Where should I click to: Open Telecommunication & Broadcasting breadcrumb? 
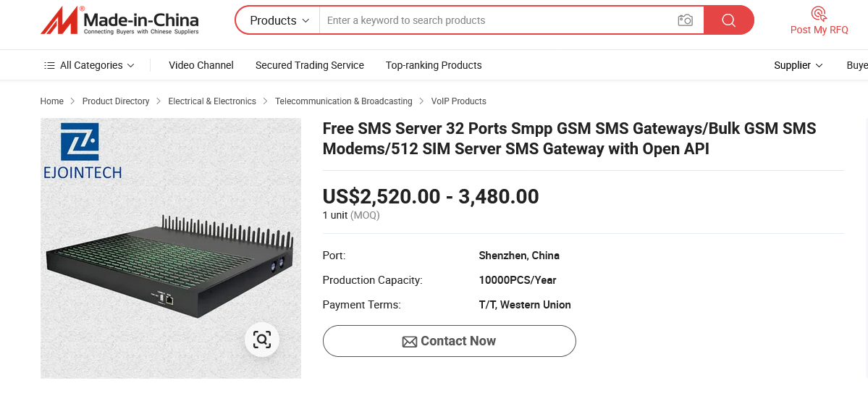coord(343,101)
